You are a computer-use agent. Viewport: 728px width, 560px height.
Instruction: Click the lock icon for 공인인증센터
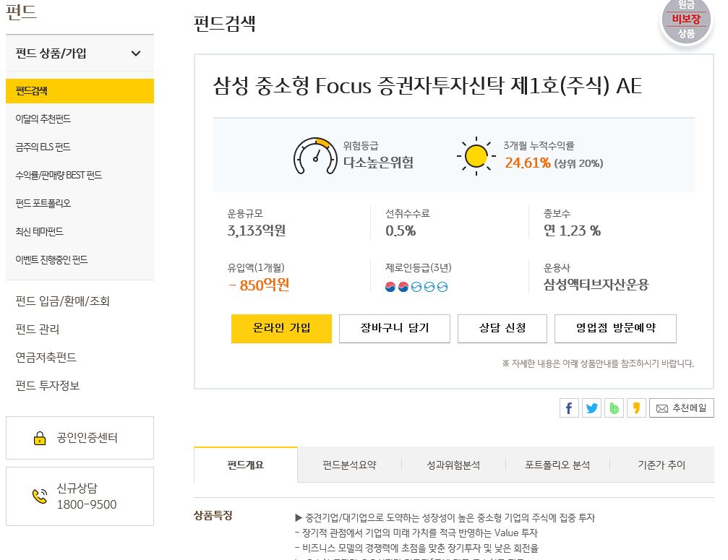click(40, 437)
